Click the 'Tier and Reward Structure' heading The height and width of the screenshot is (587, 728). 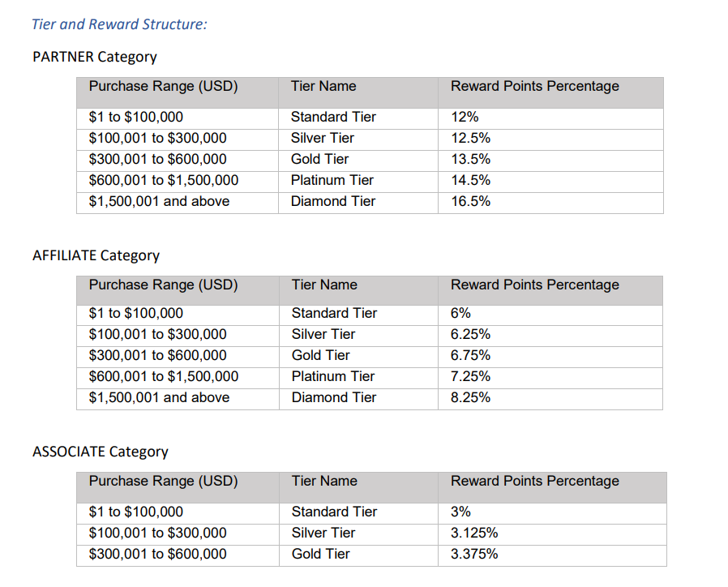pos(119,24)
